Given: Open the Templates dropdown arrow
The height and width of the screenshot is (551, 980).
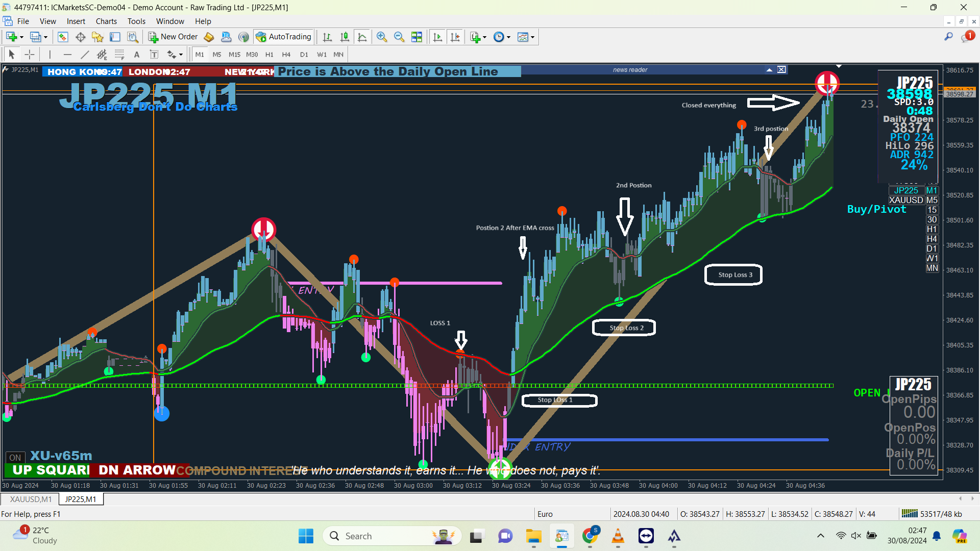Looking at the screenshot, I should click(x=532, y=37).
